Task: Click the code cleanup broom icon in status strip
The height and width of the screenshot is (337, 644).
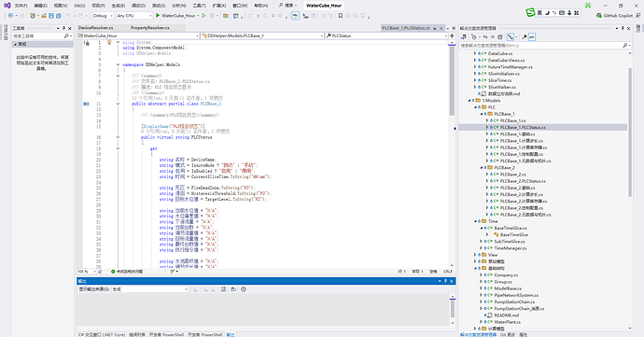Action: pos(173,272)
